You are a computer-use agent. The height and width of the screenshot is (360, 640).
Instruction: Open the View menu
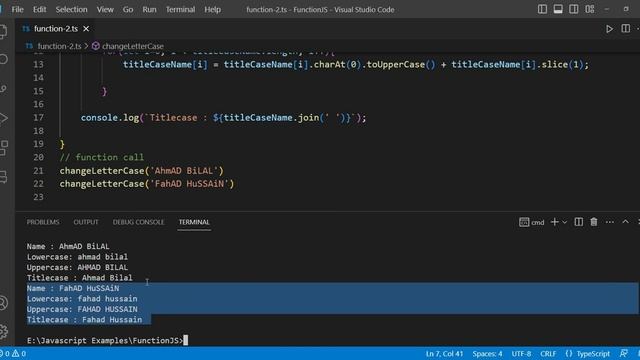coord(105,9)
